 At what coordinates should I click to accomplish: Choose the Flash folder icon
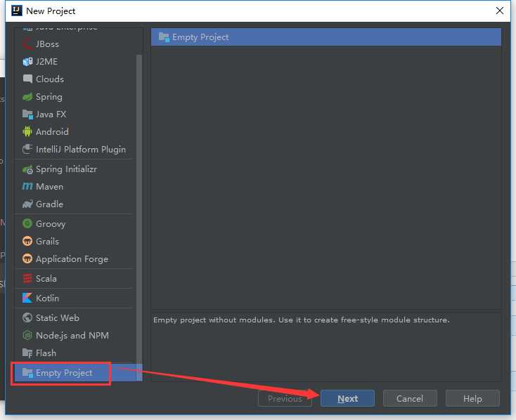tap(27, 353)
